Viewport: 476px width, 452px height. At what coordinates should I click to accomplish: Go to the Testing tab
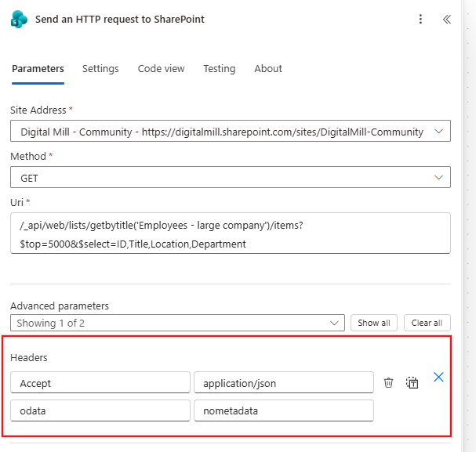pyautogui.click(x=220, y=69)
